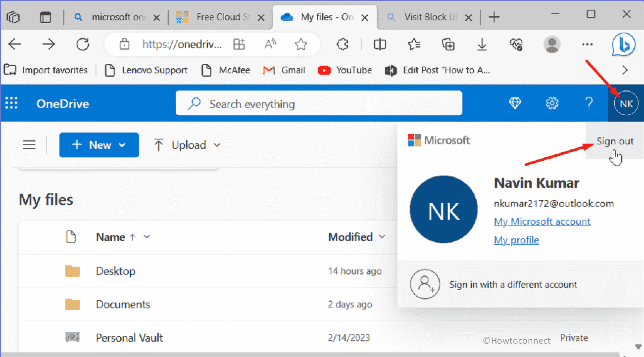Open Browser essentials heart icon

click(516, 45)
